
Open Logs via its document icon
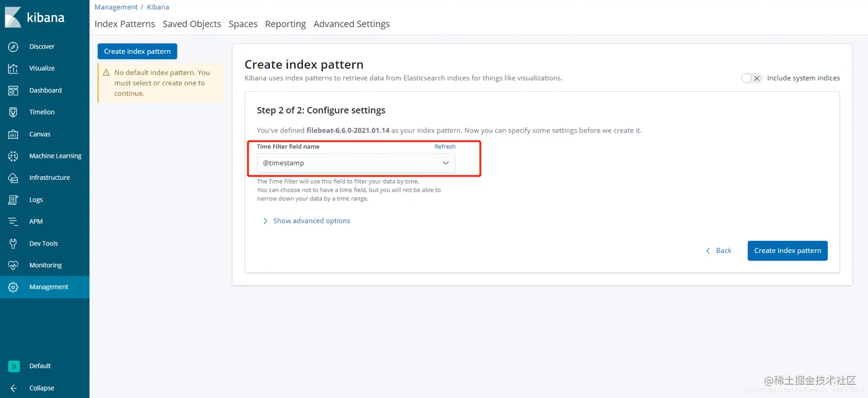coord(13,200)
